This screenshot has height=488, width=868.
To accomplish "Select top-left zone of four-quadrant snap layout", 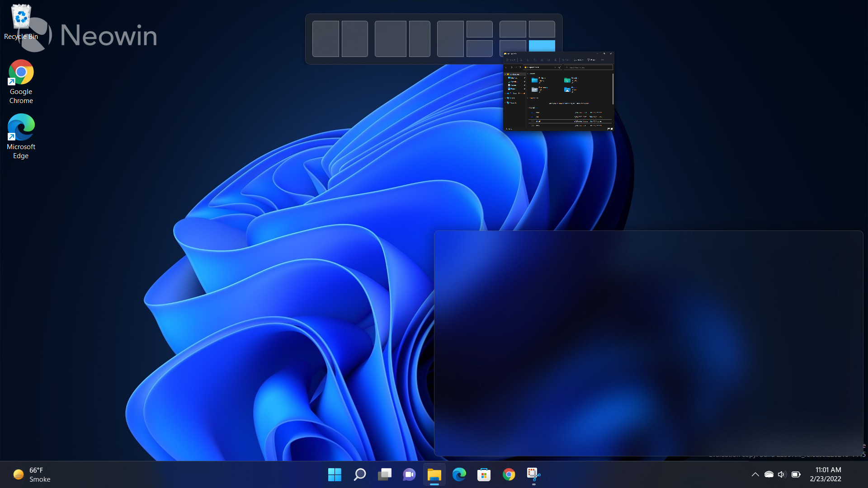I will click(x=513, y=29).
